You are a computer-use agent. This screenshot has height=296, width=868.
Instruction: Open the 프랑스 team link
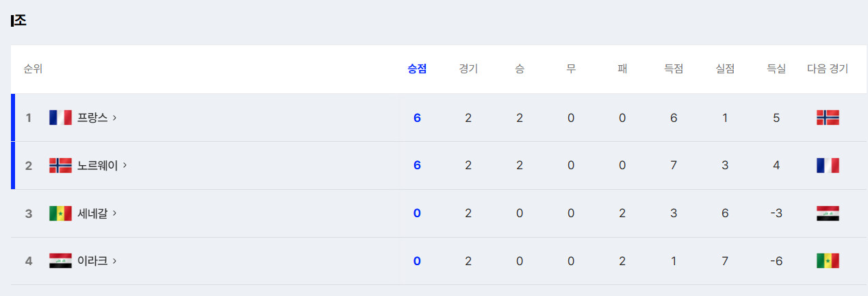(92, 118)
